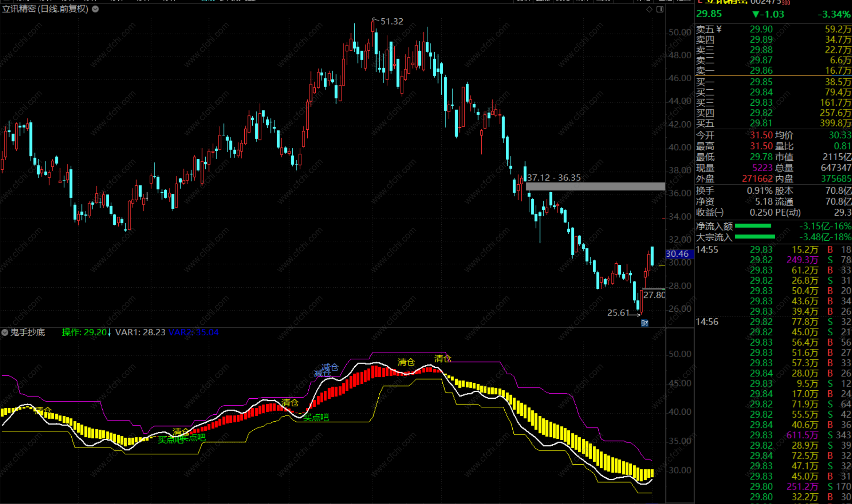This screenshot has width=852, height=504.
Task: Click the VAR2: 35.04 indicator label
Action: click(x=194, y=332)
